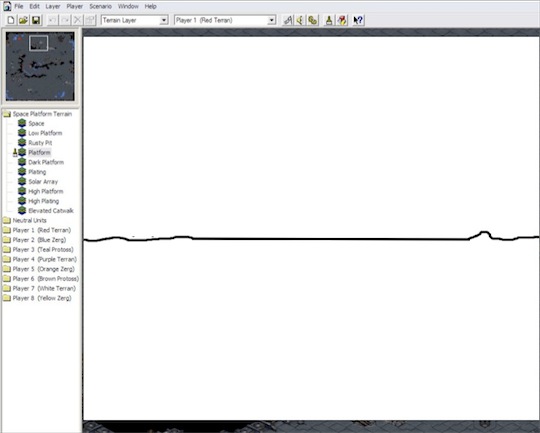Viewport: 540px width, 433px height.
Task: Expand Player 4 (Purple Terran) folder
Action: [7, 259]
